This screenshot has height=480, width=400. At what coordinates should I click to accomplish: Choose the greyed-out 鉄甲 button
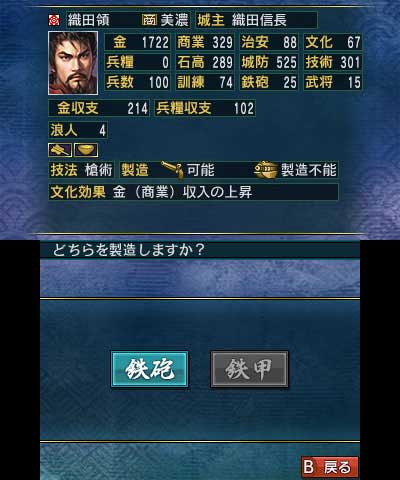tap(249, 369)
